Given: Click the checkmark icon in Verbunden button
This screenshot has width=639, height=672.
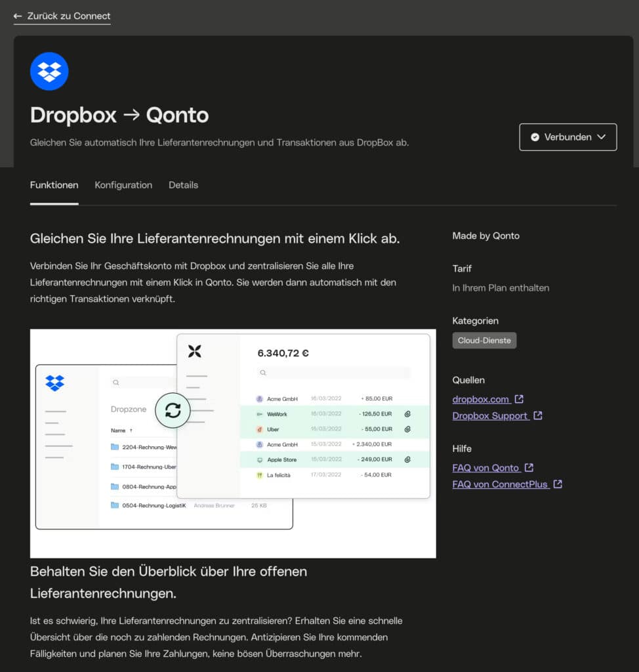Looking at the screenshot, I should click(535, 137).
